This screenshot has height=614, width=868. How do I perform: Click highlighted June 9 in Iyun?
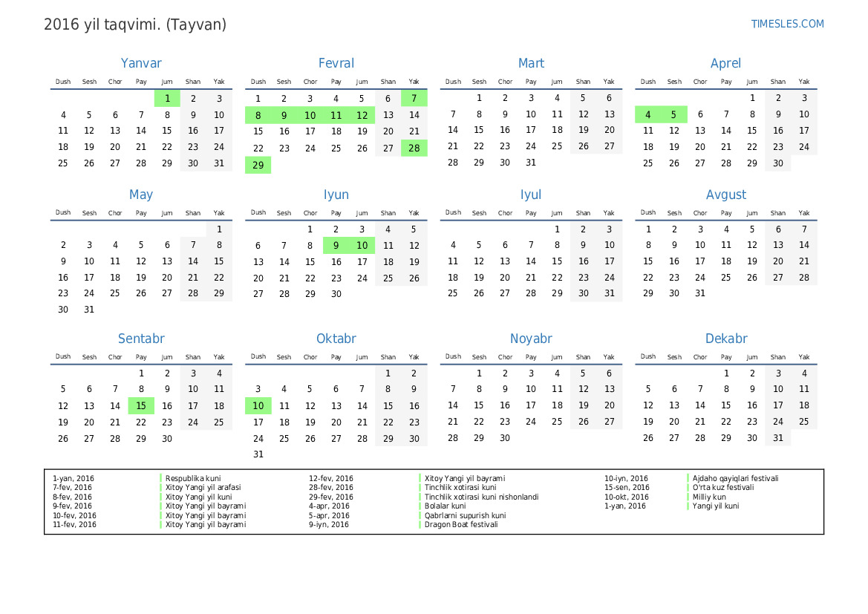336,245
